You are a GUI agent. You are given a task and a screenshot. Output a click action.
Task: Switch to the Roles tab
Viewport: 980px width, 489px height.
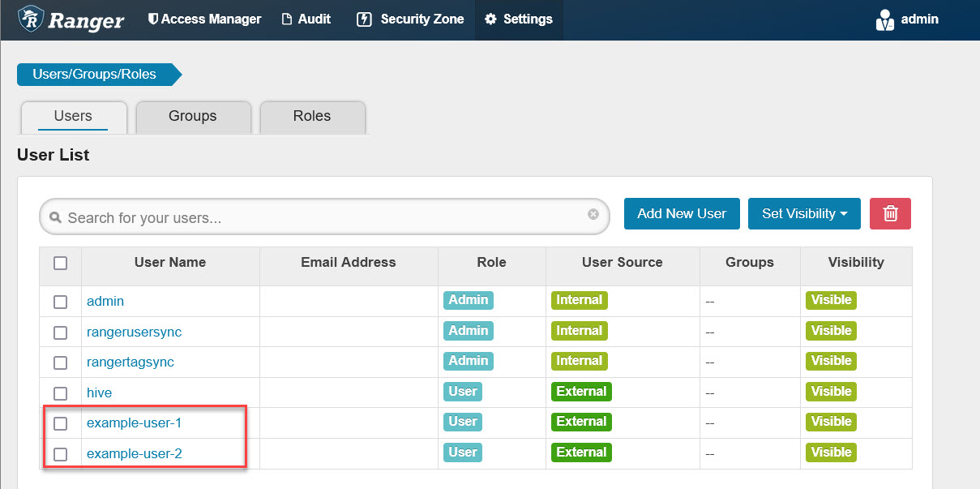(312, 116)
